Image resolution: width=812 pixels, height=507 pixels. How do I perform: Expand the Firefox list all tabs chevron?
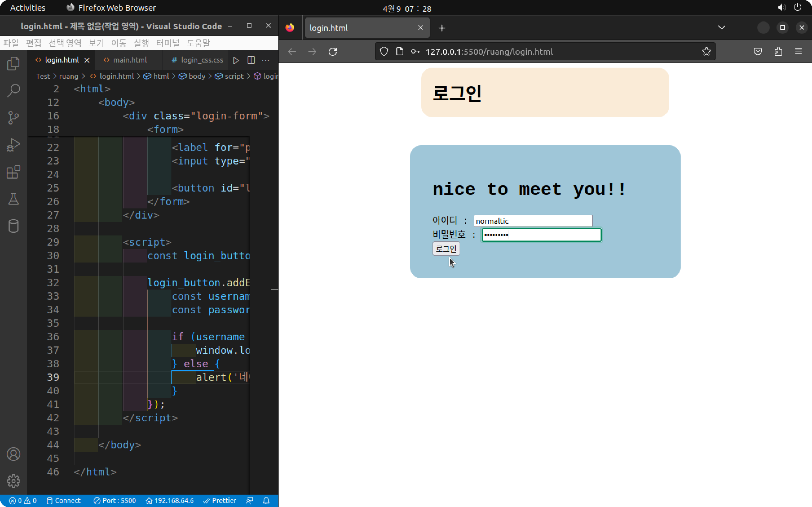click(721, 28)
